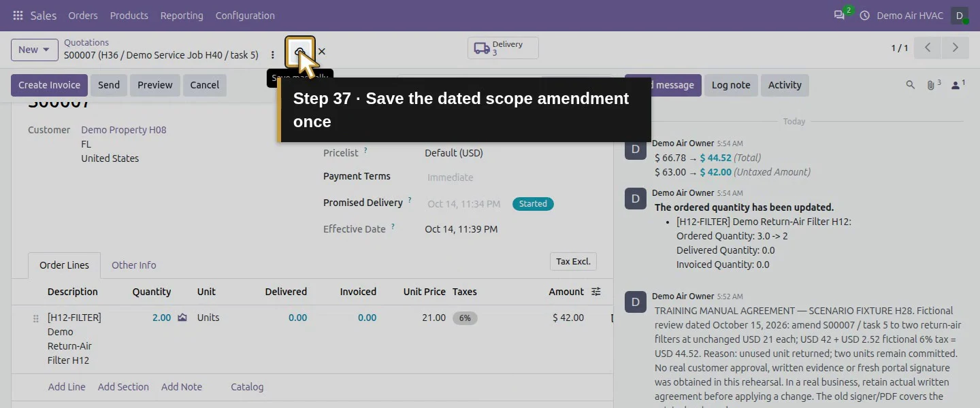Open the forecast chart icon beside quantity
This screenshot has height=408, width=980.
[182, 318]
